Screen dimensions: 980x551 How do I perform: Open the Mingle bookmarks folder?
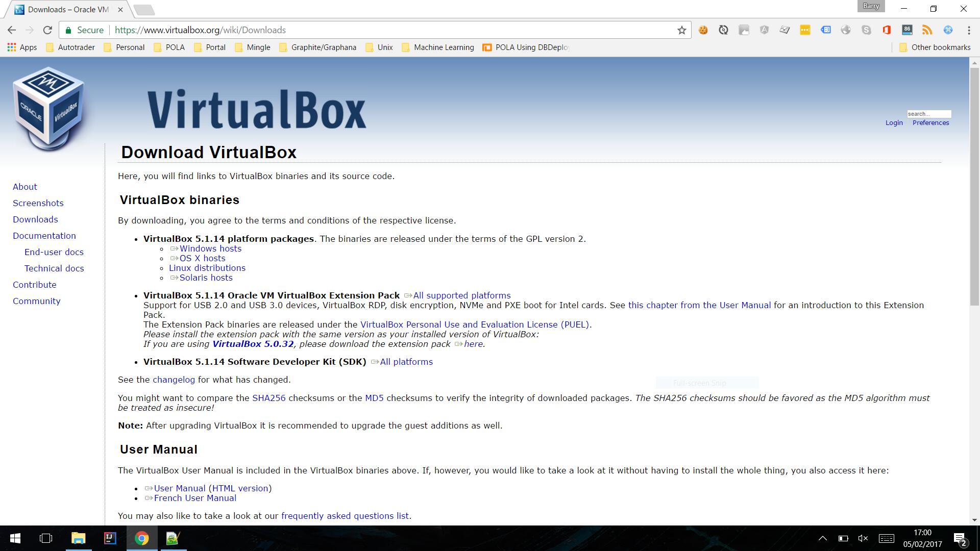pos(253,47)
